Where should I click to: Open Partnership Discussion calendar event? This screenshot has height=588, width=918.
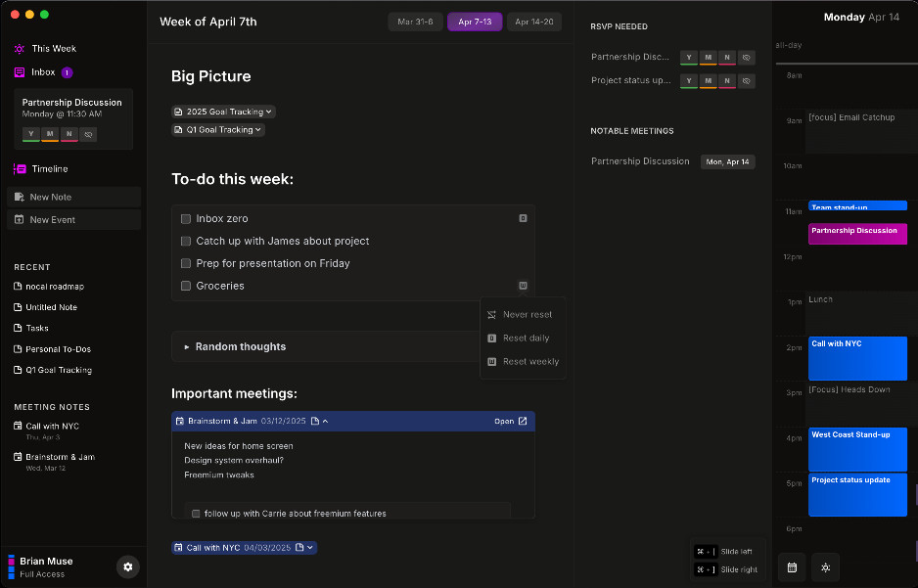[857, 234]
